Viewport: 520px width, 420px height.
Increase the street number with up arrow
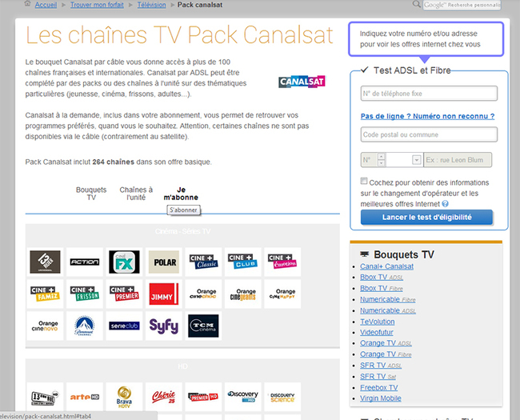(382, 157)
